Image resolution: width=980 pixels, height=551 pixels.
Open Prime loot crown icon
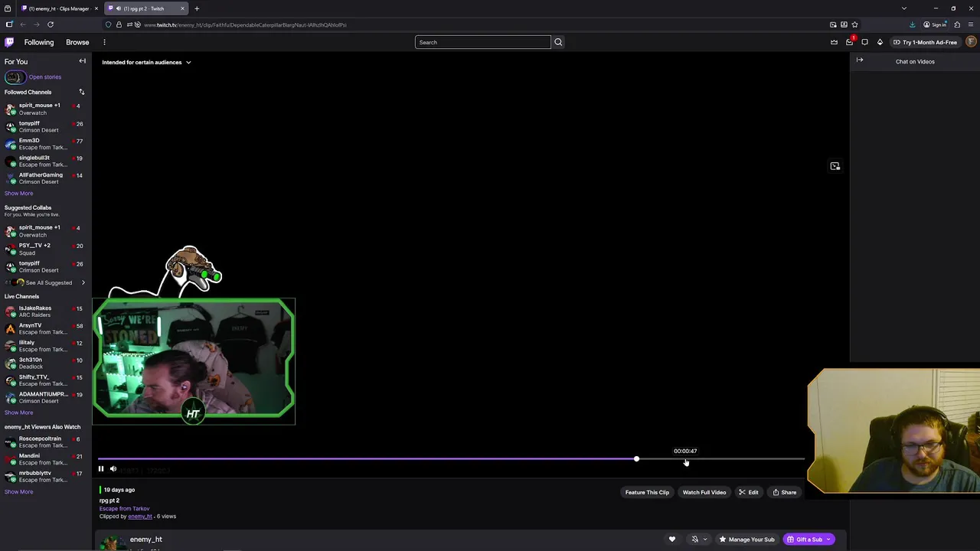click(834, 42)
